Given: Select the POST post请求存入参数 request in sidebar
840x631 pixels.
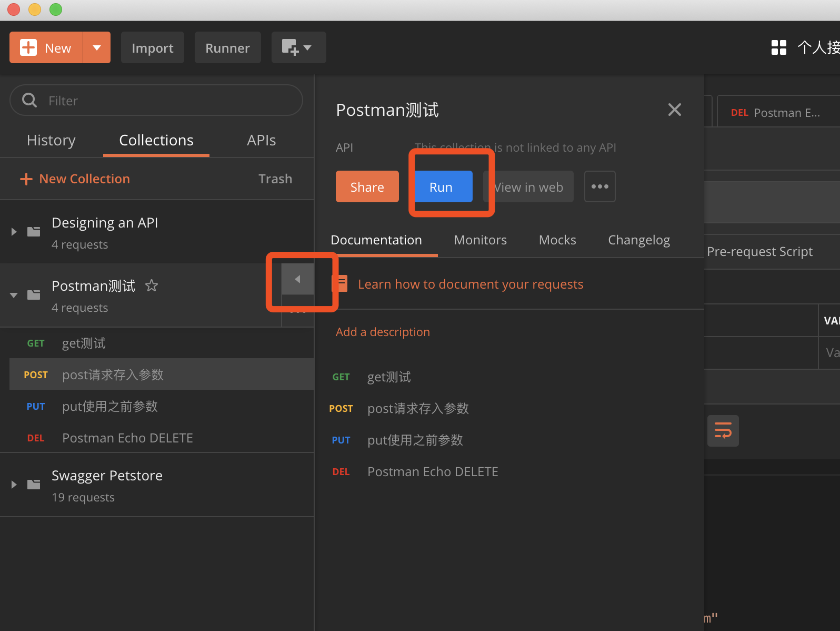Looking at the screenshot, I should point(162,374).
